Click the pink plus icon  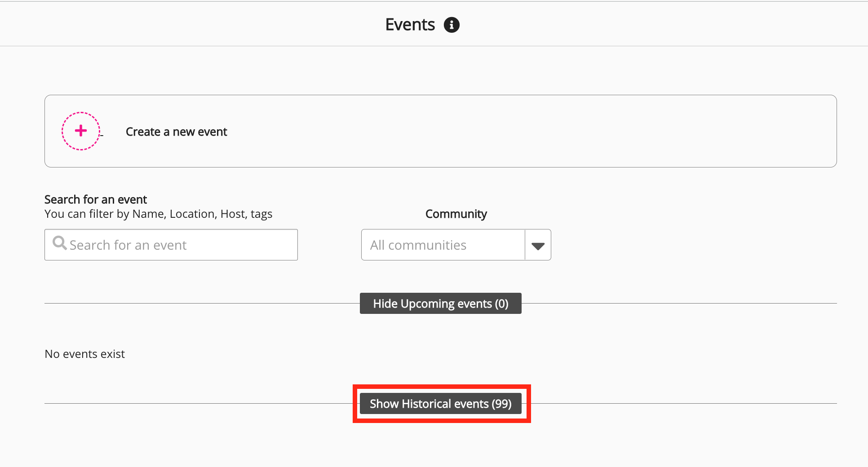[81, 131]
